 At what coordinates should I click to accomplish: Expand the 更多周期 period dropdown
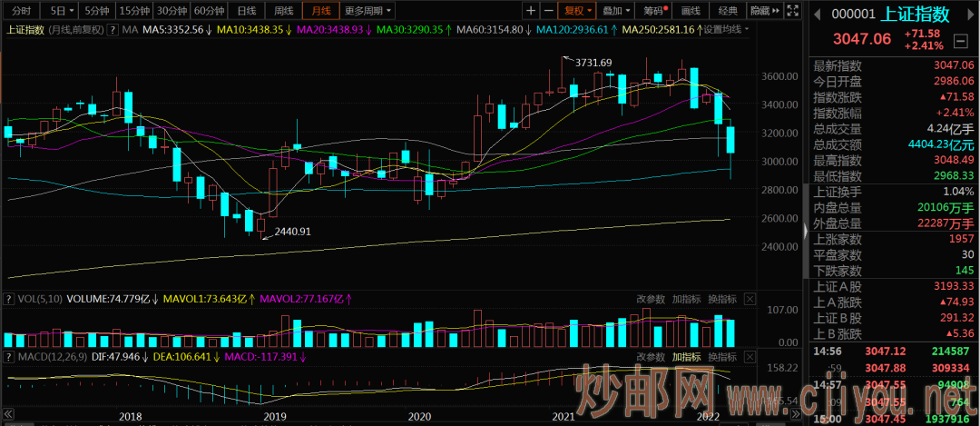(368, 11)
